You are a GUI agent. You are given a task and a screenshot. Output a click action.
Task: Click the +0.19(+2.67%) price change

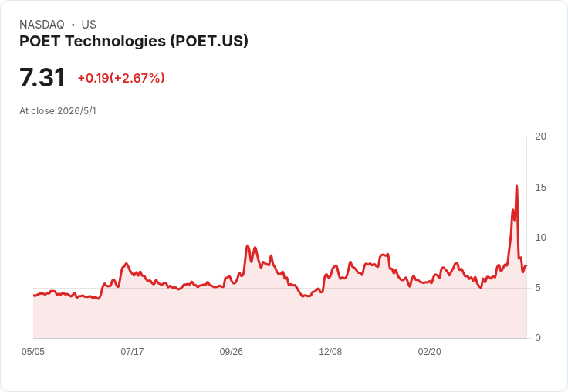121,78
